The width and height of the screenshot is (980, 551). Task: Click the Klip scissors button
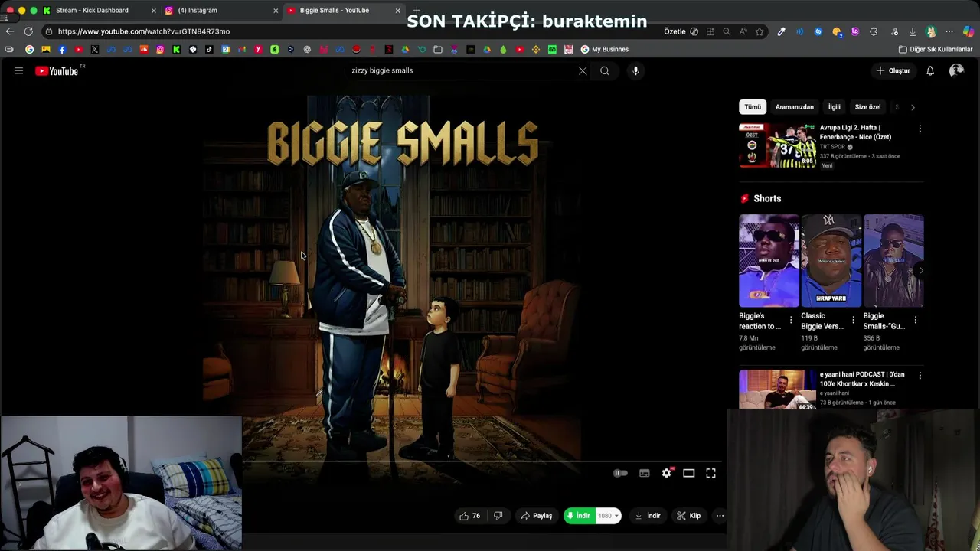[x=688, y=516]
